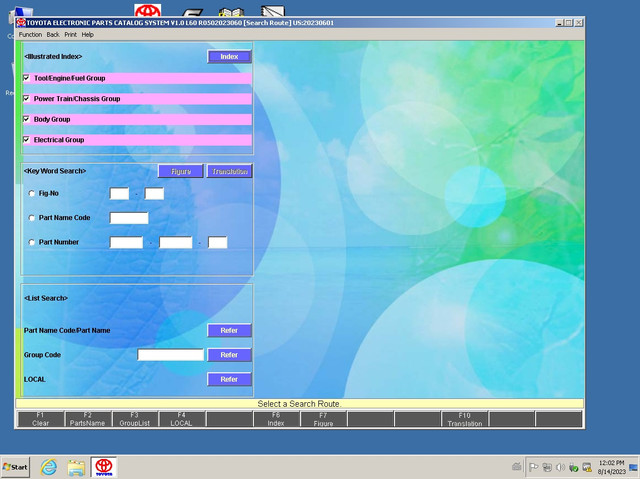Click the 'LOCAL' label in List Search

(35, 379)
